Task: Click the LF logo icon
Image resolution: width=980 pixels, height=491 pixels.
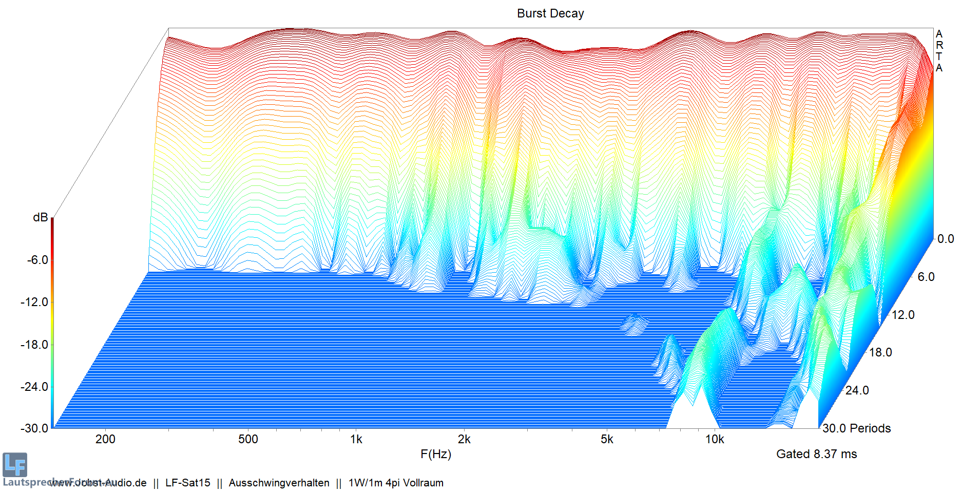Action: tap(15, 465)
